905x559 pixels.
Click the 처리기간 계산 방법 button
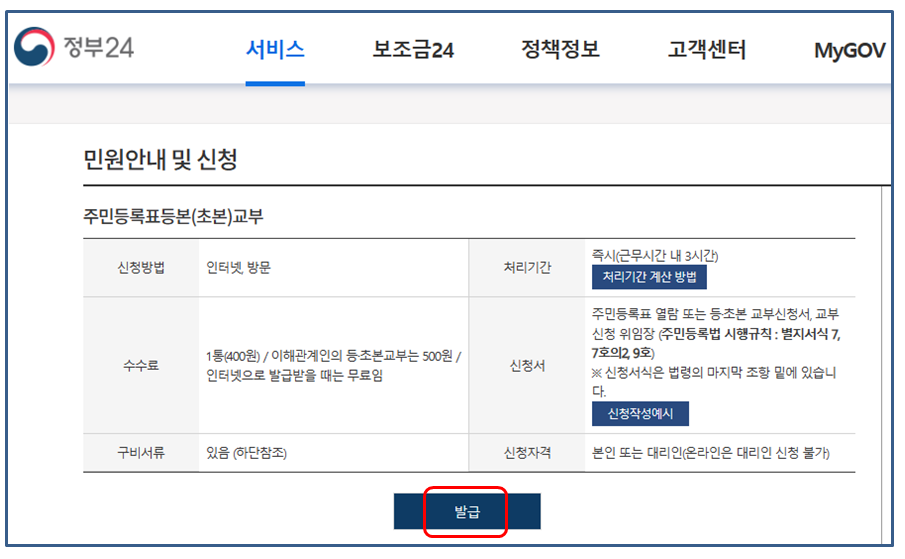coord(649,277)
